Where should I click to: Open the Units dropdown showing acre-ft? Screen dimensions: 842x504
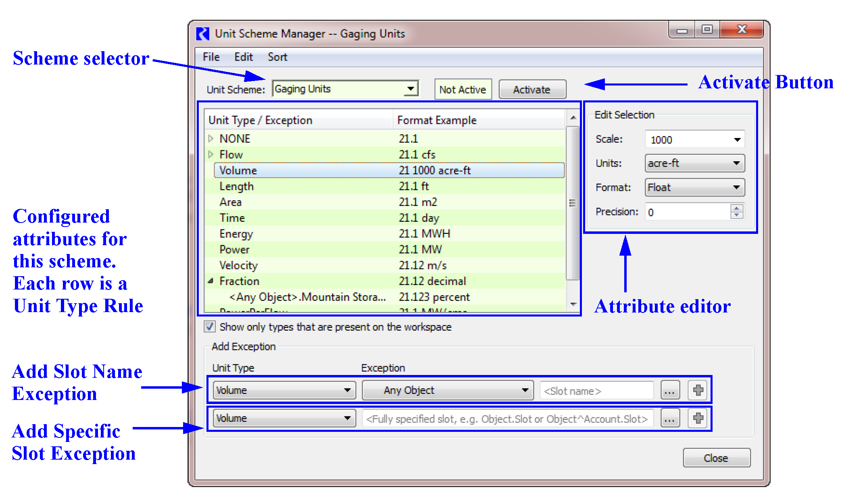(736, 163)
